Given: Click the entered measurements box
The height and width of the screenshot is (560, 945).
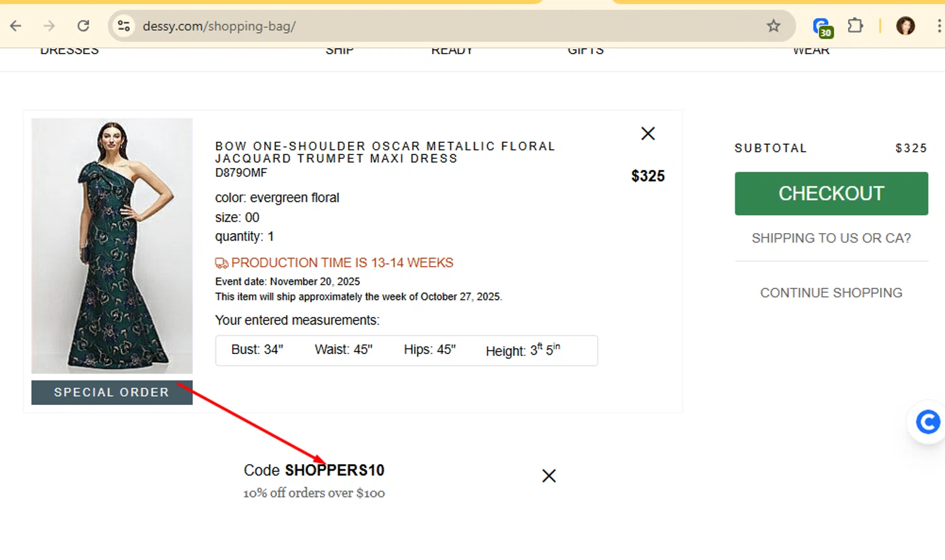Looking at the screenshot, I should pyautogui.click(x=406, y=350).
